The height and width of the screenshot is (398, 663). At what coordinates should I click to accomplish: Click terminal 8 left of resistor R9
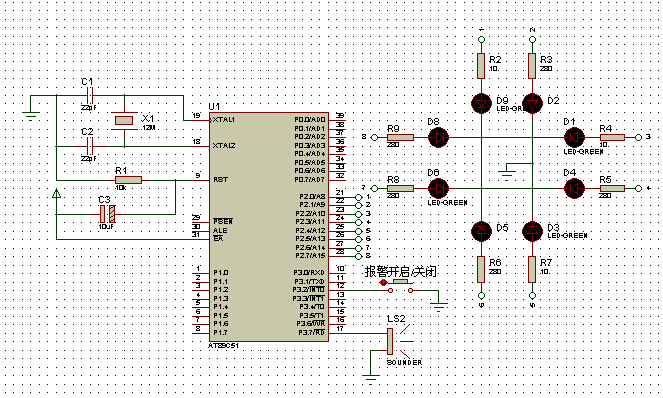click(x=374, y=137)
